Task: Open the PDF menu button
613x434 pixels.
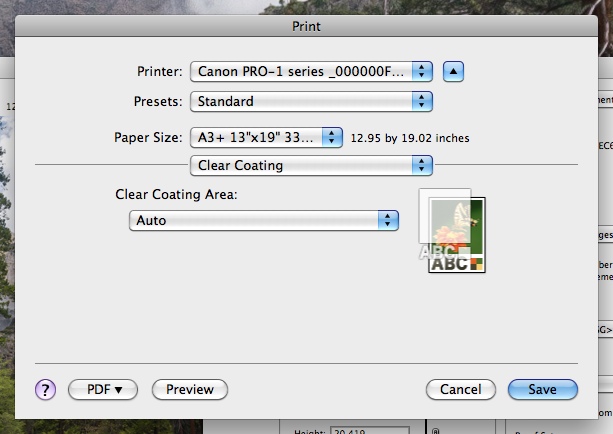Action: 102,390
